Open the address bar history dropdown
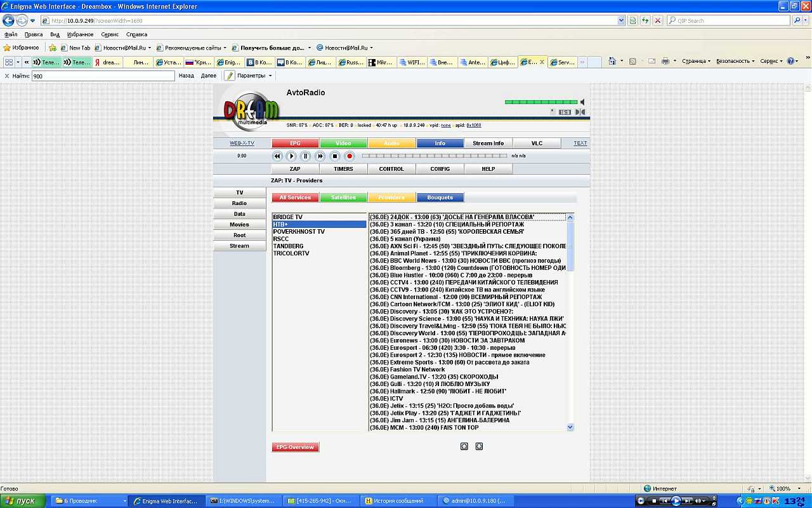 click(x=621, y=20)
